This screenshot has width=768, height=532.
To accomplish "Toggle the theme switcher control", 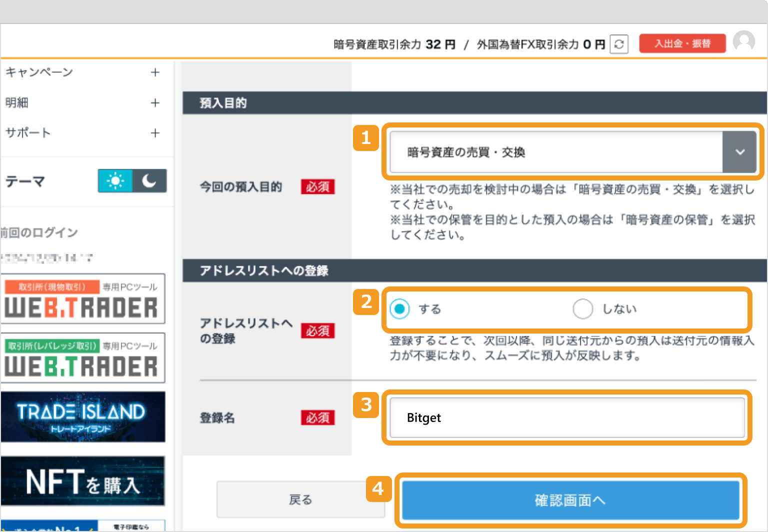I will pyautogui.click(x=132, y=180).
